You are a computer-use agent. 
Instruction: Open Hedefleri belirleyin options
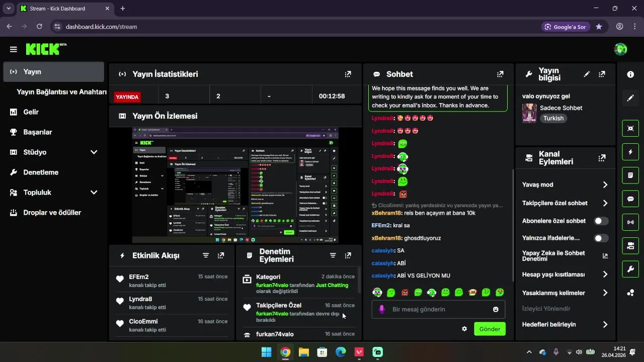[565, 324]
